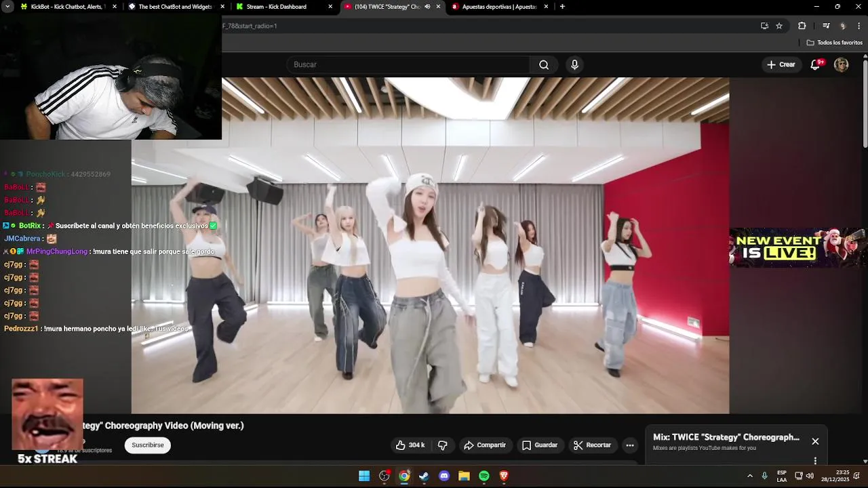This screenshot has width=868, height=488.
Task: Show hidden system tray icons
Action: point(750,476)
